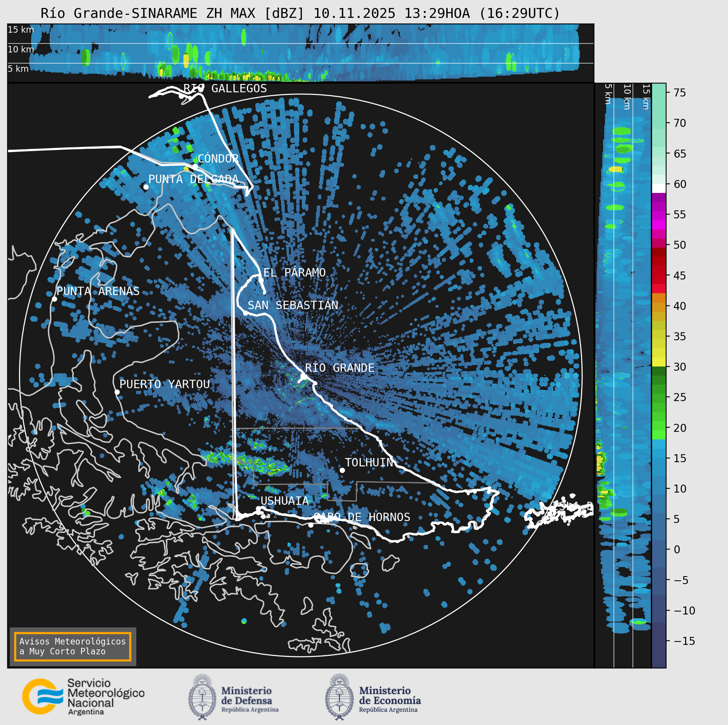Click the radar title with date and time
Screen dimensions: 728x725
300,13
